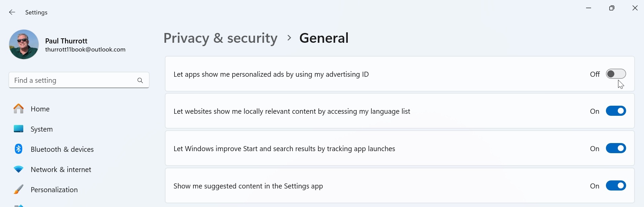Enable the personalized ads advertising ID toggle
Screen dimensions: 644x207
pyautogui.click(x=616, y=74)
